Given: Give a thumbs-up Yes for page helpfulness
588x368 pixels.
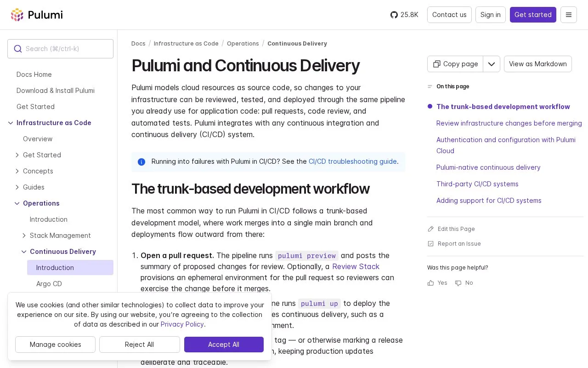Looking at the screenshot, I should click(x=437, y=283).
